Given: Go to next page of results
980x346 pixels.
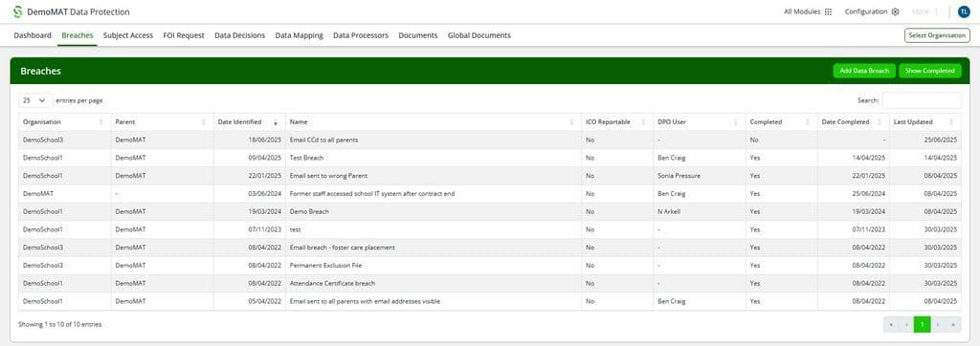Looking at the screenshot, I should pos(938,324).
